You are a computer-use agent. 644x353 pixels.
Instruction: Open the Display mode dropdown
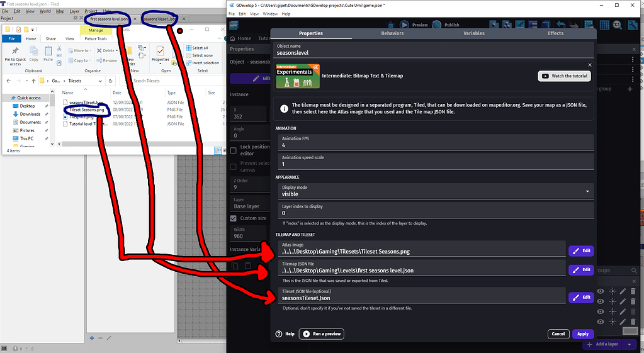tap(436, 191)
